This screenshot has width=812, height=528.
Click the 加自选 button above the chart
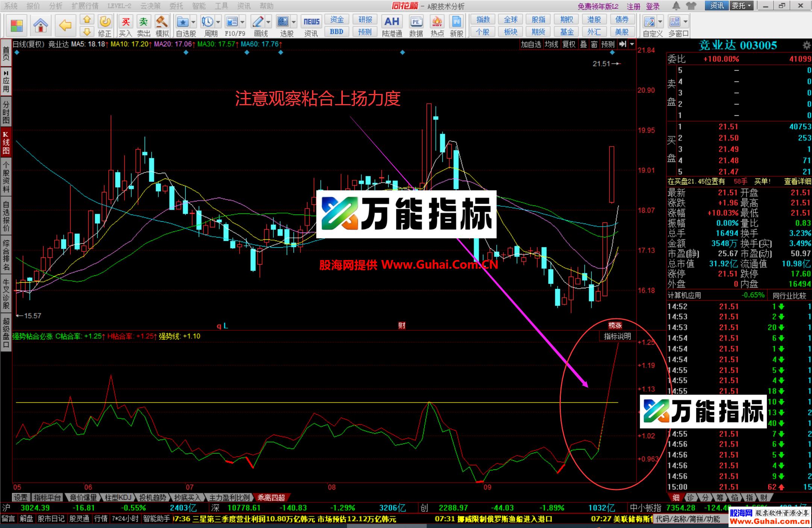[x=531, y=44]
